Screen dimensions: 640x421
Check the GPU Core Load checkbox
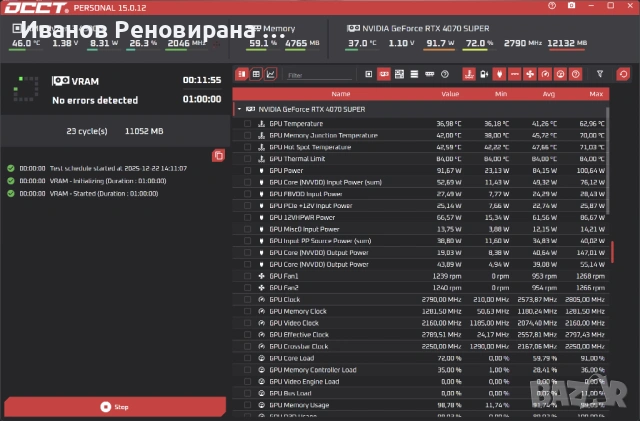(x=247, y=359)
